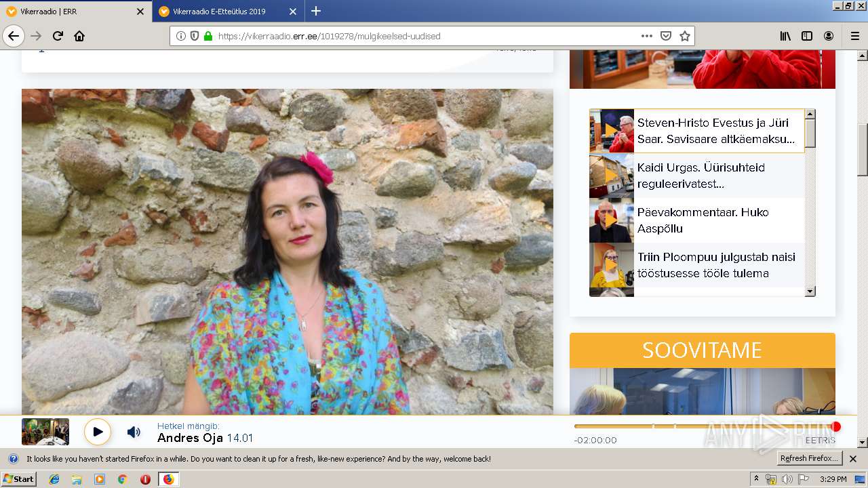Select the Firefox taskbar button
The width and height of the screenshot is (868, 488).
(x=168, y=479)
